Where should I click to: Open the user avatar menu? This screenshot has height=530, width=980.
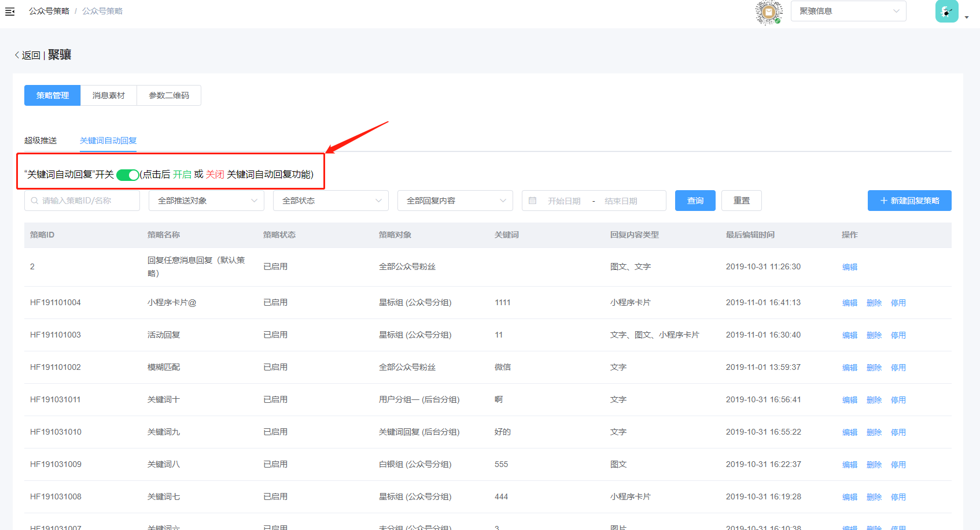pos(947,12)
